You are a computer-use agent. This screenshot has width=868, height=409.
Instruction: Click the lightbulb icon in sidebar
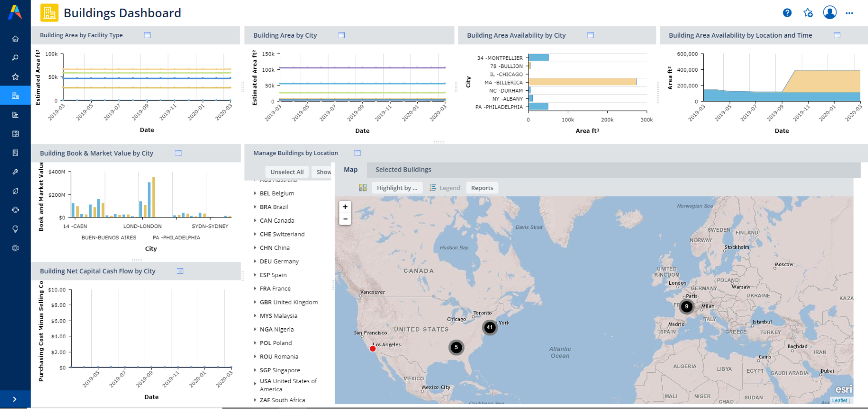click(15, 229)
